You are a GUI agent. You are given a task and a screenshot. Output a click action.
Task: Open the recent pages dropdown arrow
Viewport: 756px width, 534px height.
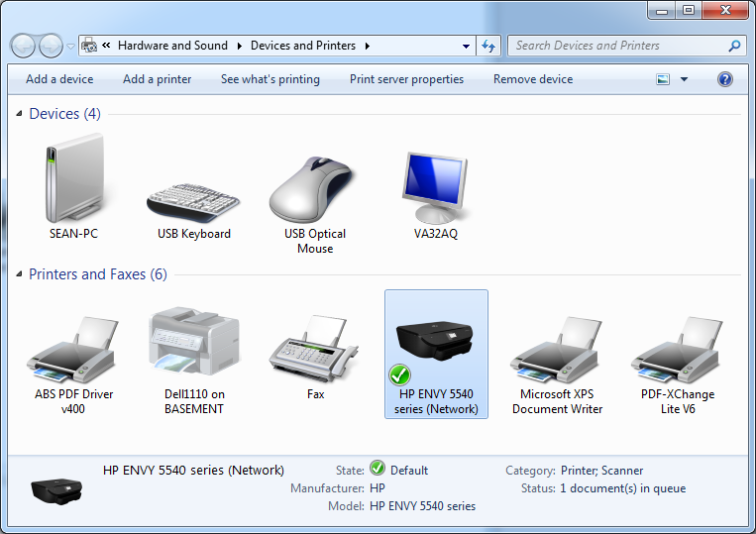71,47
